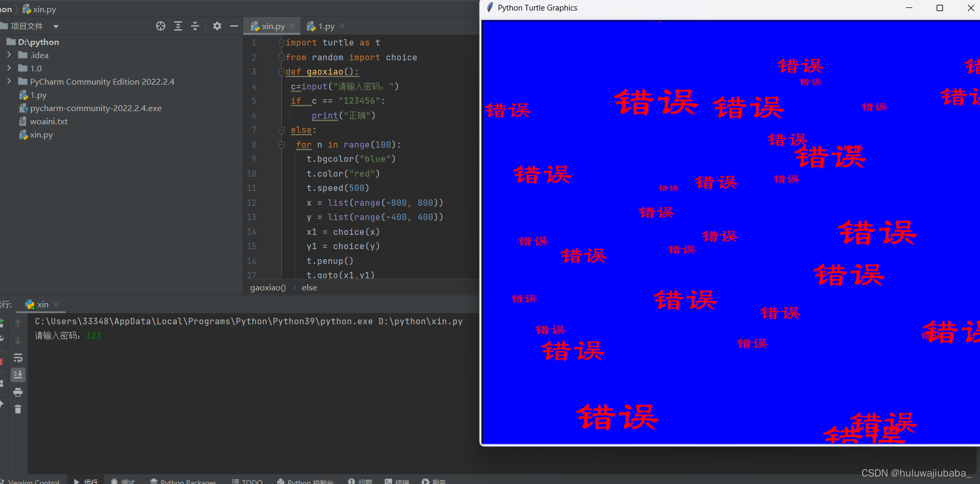This screenshot has height=484, width=980.
Task: Click the Expand All icon in project panel
Action: click(x=178, y=26)
